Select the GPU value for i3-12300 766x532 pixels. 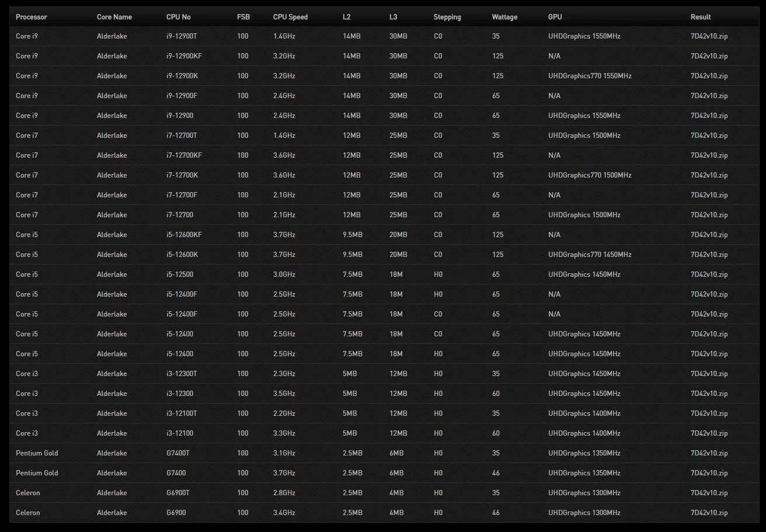[584, 394]
